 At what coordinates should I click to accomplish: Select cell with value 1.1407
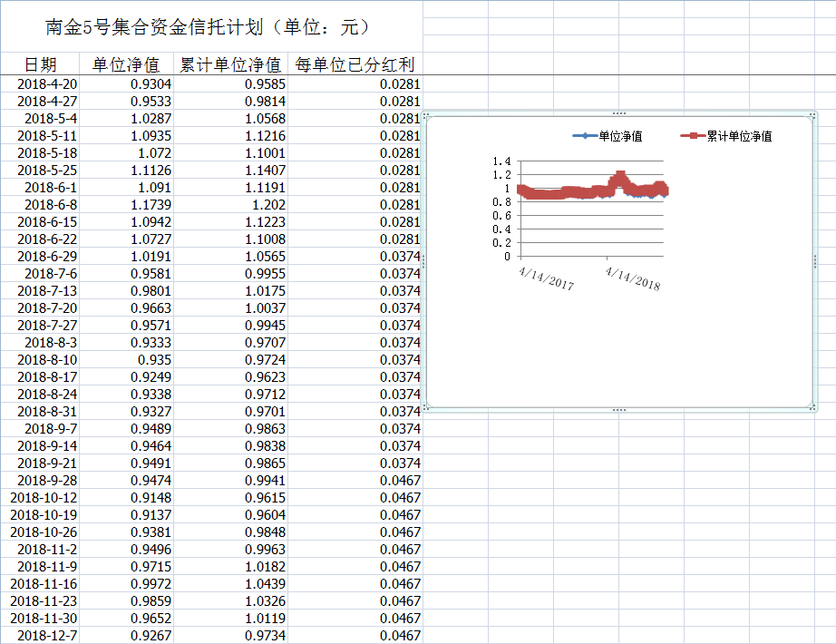point(230,171)
